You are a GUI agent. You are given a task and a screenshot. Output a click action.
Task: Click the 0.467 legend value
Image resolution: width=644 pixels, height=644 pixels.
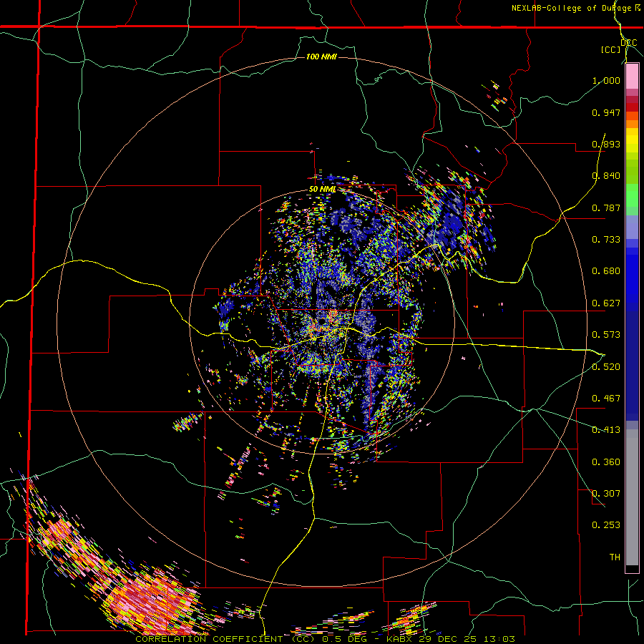606,398
